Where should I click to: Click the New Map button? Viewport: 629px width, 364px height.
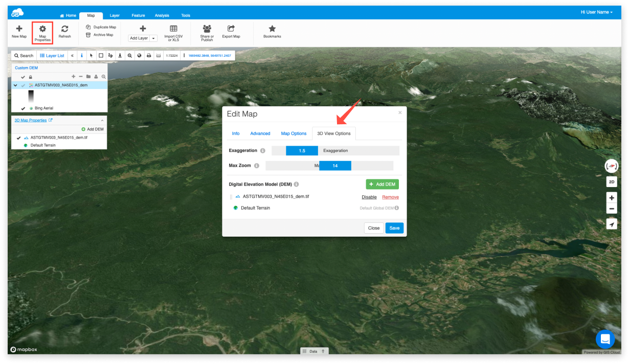tap(19, 32)
